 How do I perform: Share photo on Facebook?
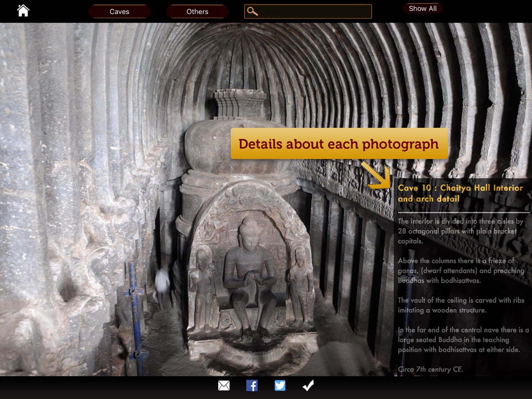[252, 385]
